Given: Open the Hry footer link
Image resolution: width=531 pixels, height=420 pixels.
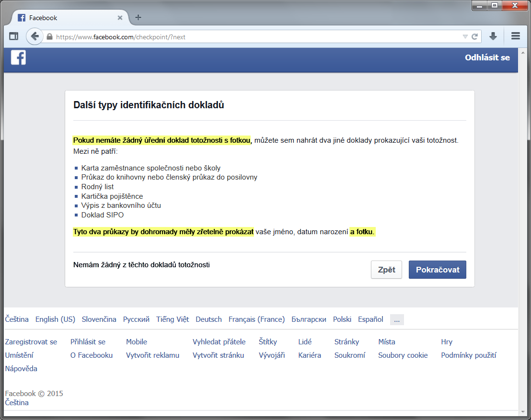Looking at the screenshot, I should 447,342.
